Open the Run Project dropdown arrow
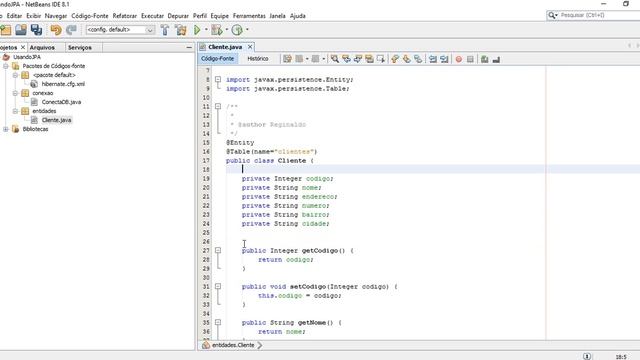 [206, 29]
